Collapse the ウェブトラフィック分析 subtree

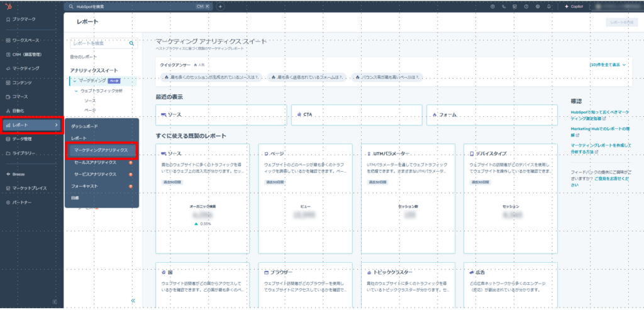[x=77, y=91]
